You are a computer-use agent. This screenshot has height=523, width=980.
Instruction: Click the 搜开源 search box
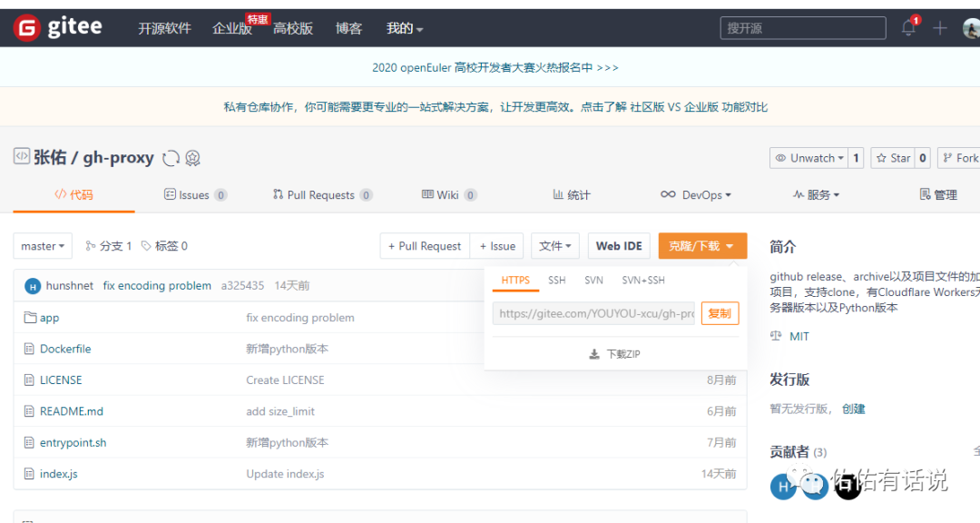[x=803, y=28]
